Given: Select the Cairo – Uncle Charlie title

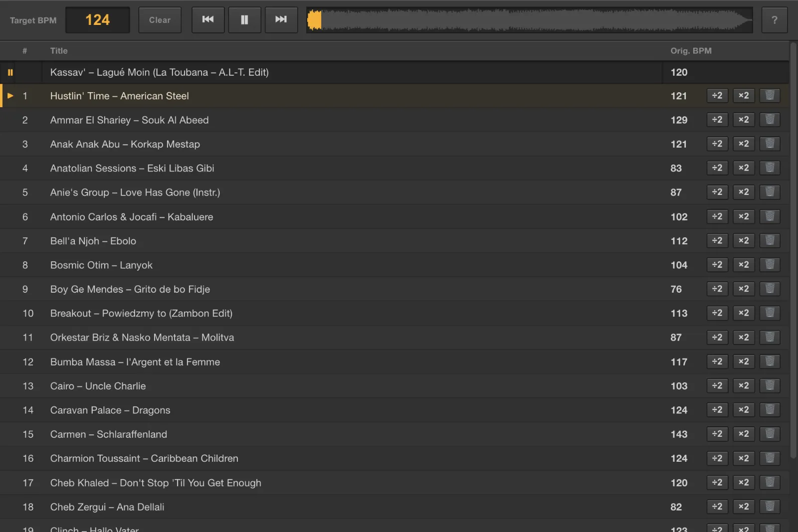Looking at the screenshot, I should pos(98,386).
